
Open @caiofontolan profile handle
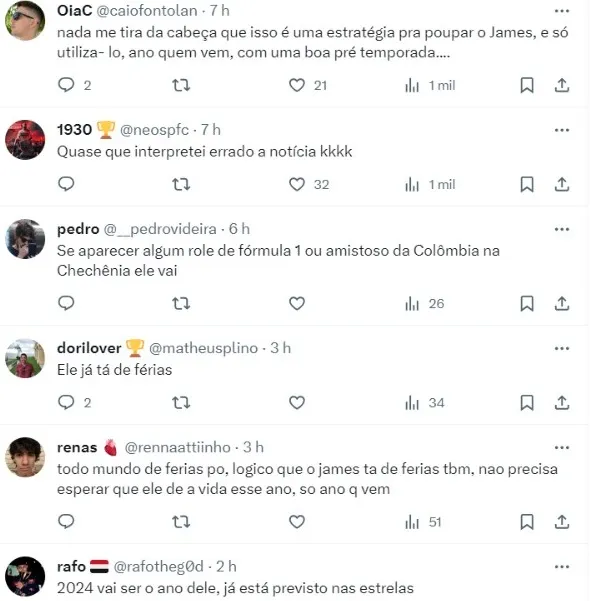(147, 11)
